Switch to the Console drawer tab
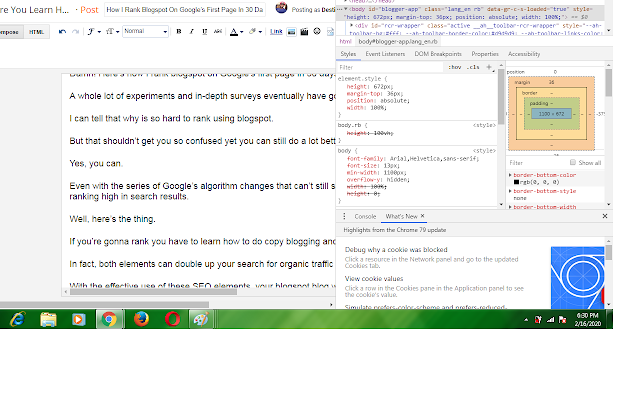The width and height of the screenshot is (640, 400). point(365,216)
